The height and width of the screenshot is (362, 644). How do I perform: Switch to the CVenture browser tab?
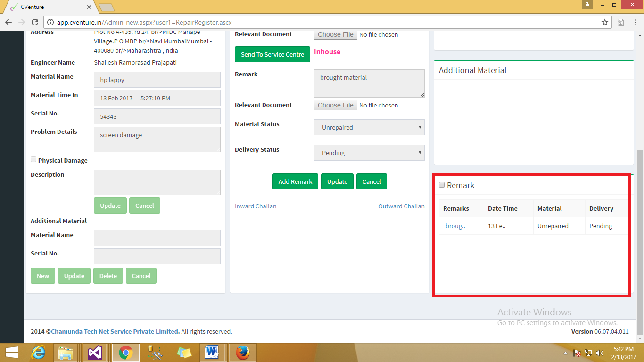click(x=52, y=7)
